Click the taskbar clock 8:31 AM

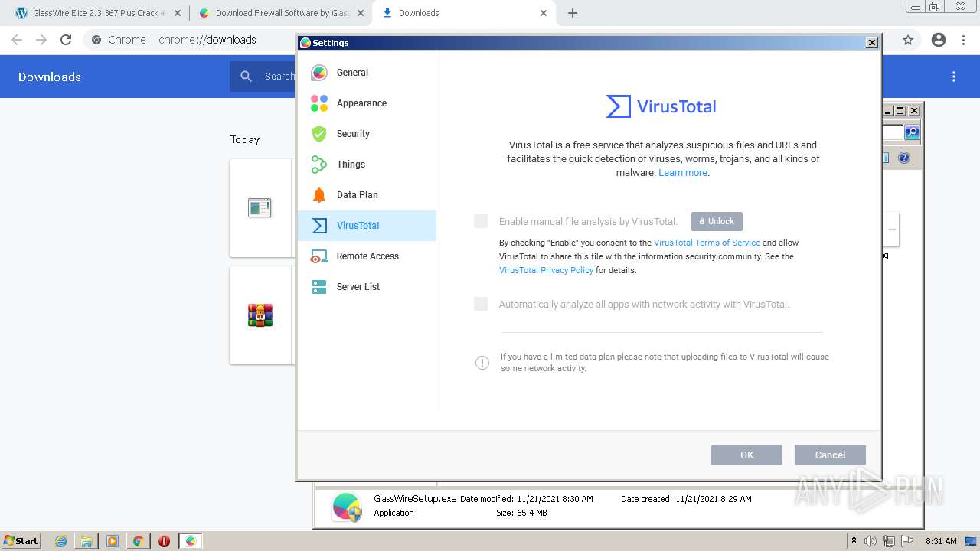tap(941, 541)
